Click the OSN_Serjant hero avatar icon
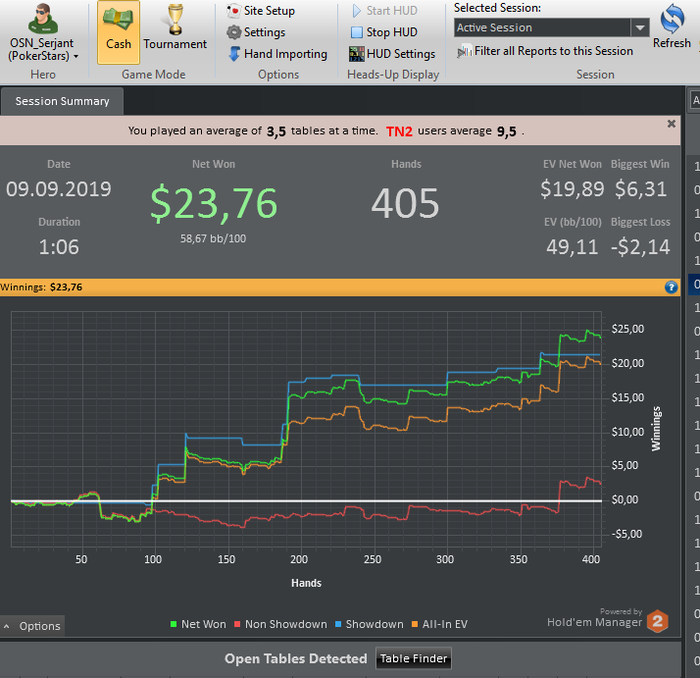The image size is (700, 678). coord(43,18)
